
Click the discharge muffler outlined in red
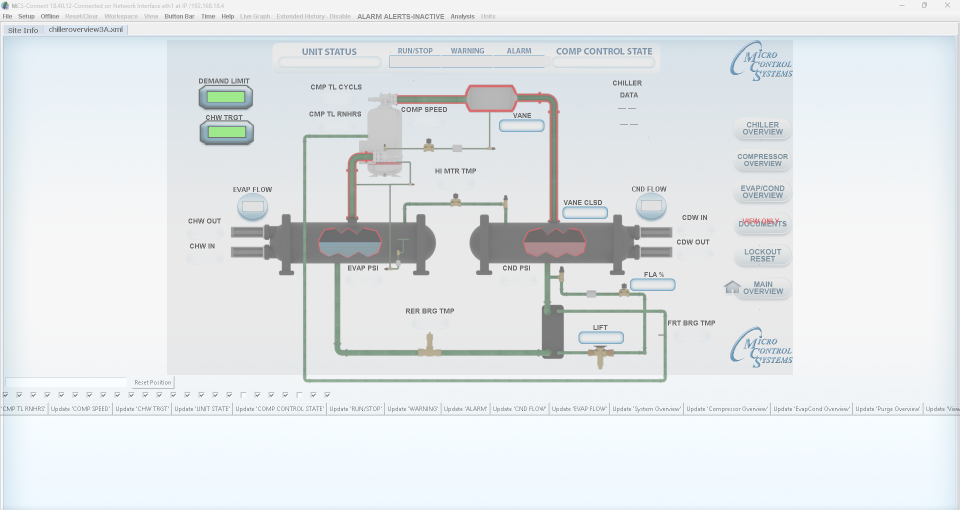tap(490, 98)
